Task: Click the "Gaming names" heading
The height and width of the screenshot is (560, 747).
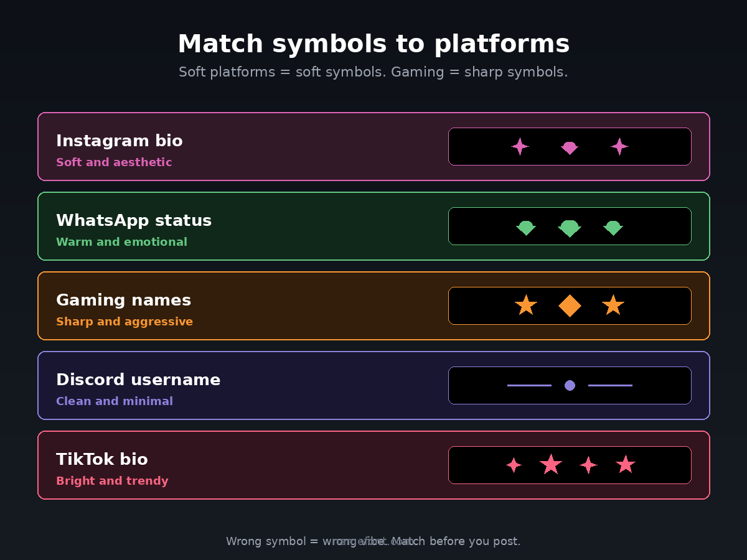Action: coord(123,301)
